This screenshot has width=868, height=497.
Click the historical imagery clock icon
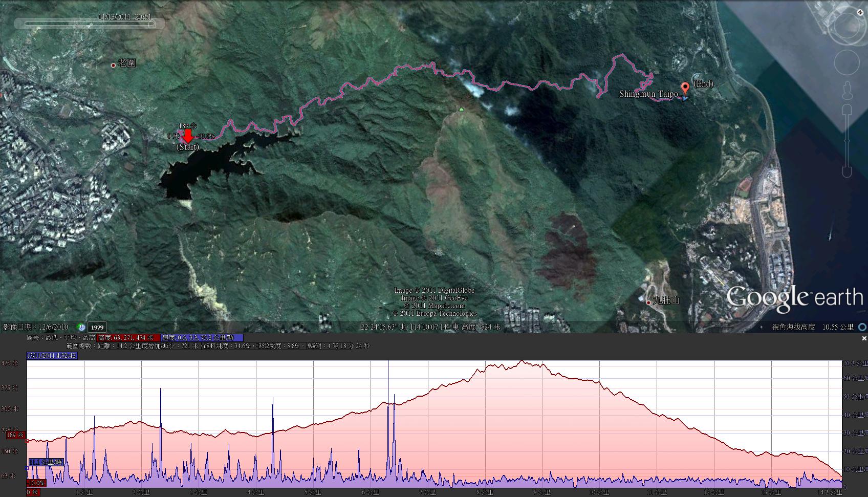(x=81, y=327)
